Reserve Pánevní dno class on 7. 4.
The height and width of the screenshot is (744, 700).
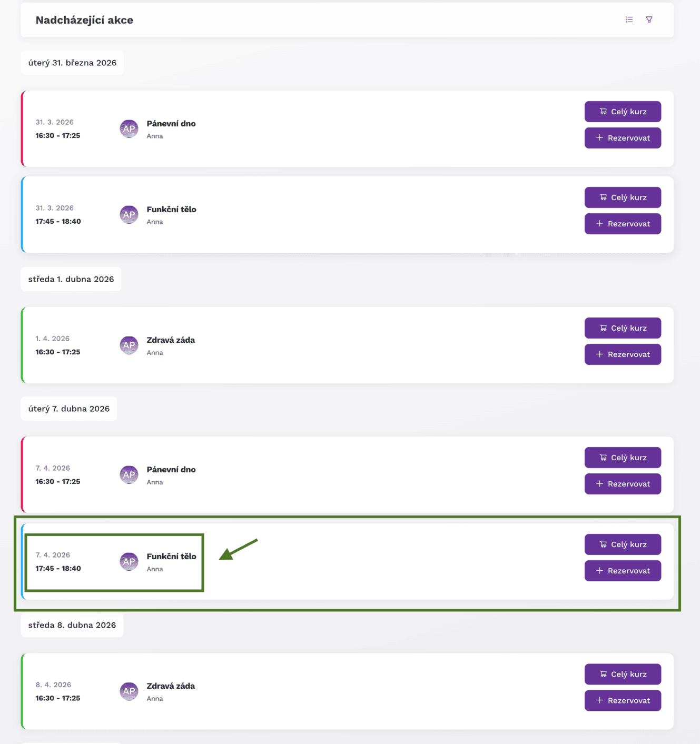[623, 484]
